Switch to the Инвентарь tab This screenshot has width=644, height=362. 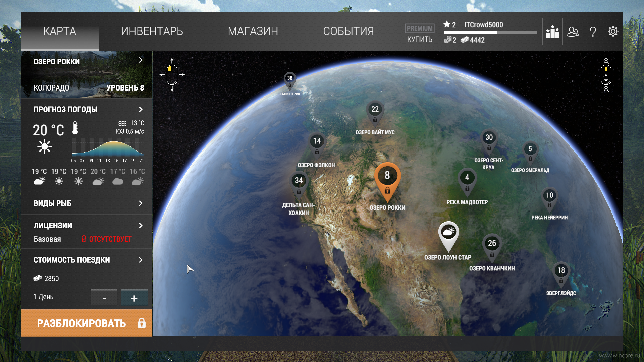(152, 31)
